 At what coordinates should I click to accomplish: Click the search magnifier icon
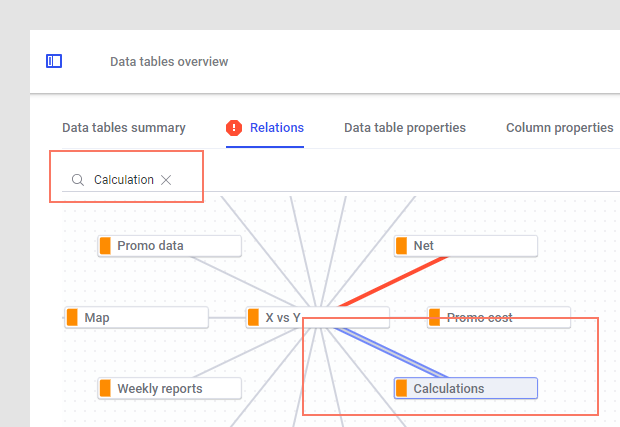point(78,180)
